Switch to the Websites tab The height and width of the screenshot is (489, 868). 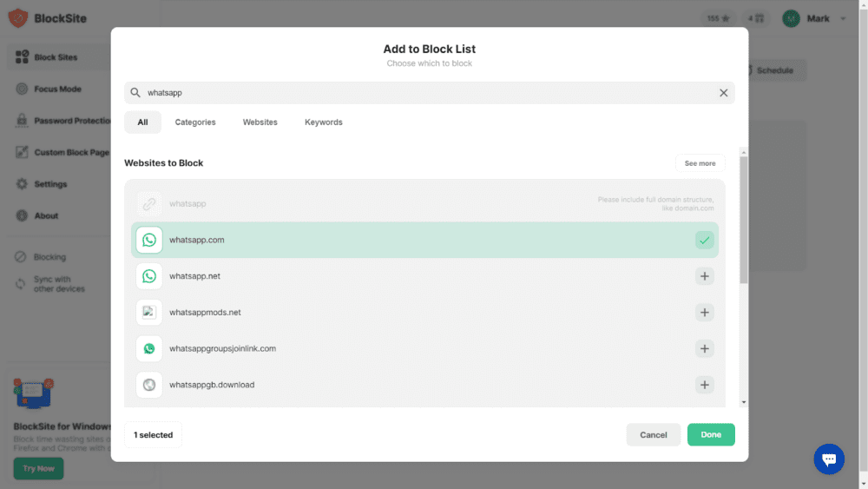260,122
